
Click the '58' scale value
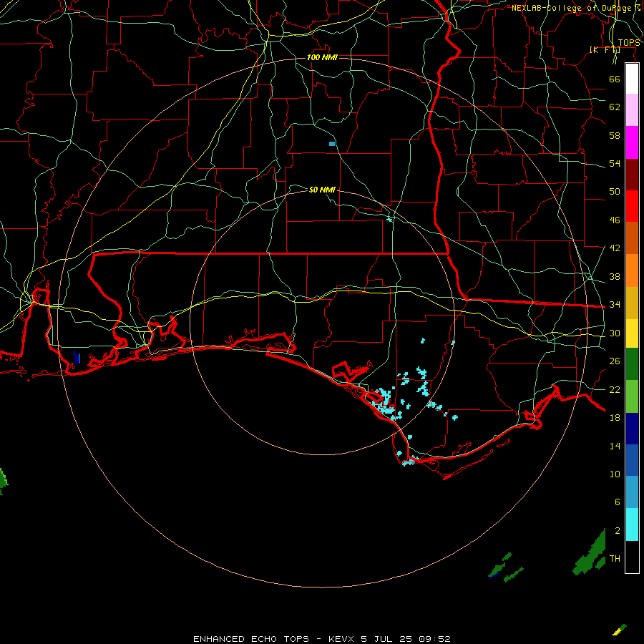pos(615,135)
